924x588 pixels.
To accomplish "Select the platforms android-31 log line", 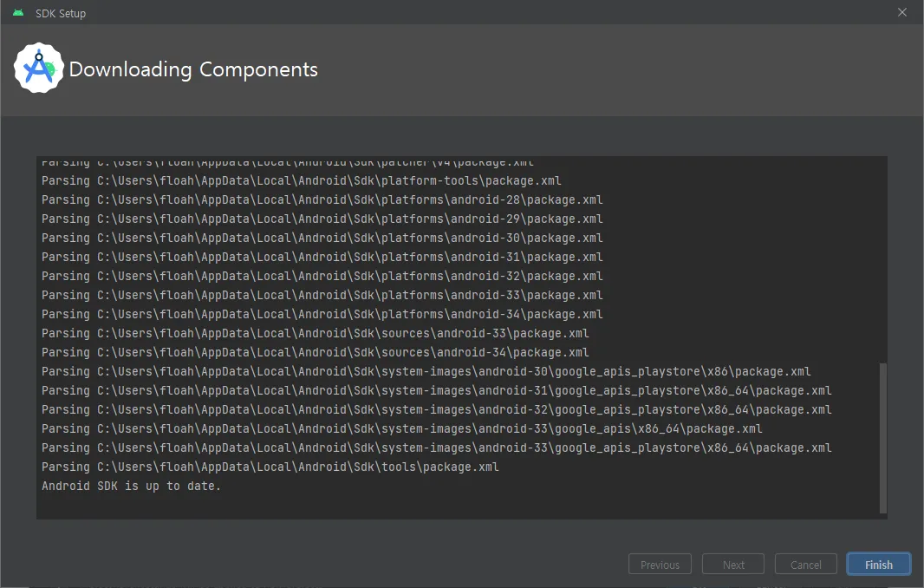I will (x=322, y=258).
